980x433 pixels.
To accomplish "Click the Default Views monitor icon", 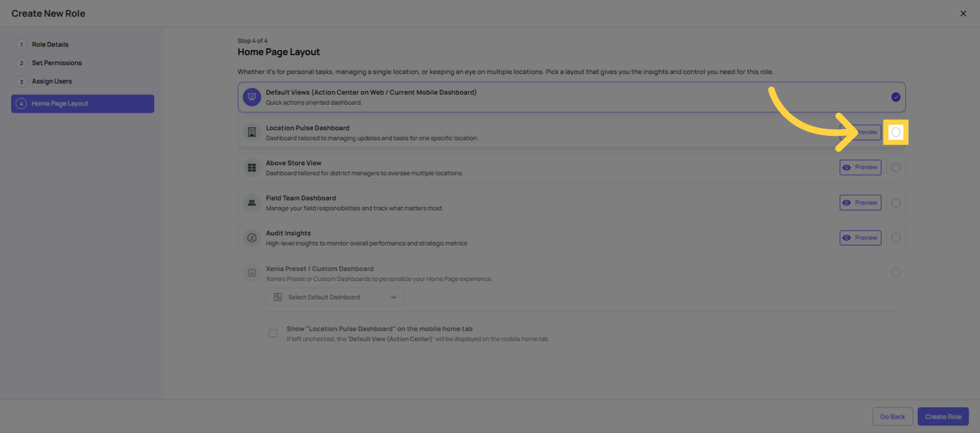I will coord(252,97).
